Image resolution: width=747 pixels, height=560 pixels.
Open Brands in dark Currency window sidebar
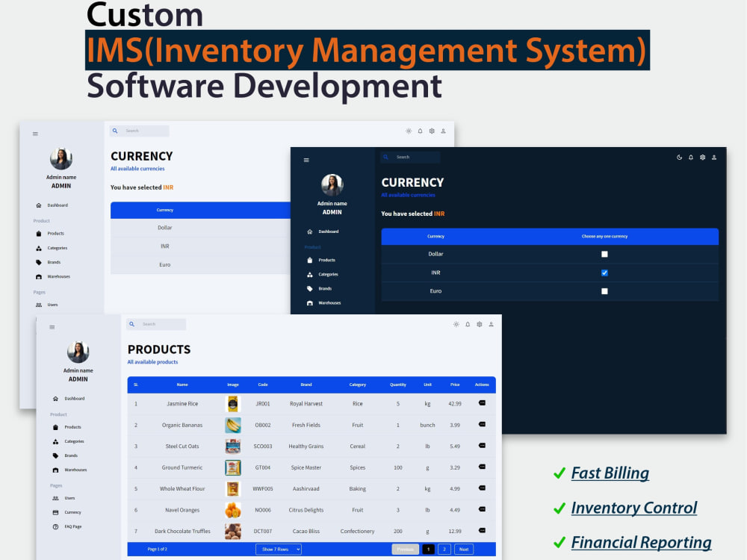pyautogui.click(x=319, y=288)
